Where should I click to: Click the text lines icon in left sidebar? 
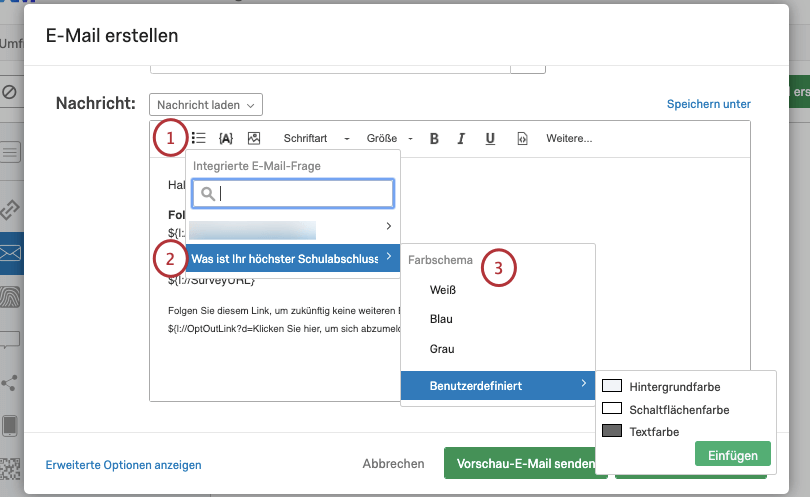point(10,152)
